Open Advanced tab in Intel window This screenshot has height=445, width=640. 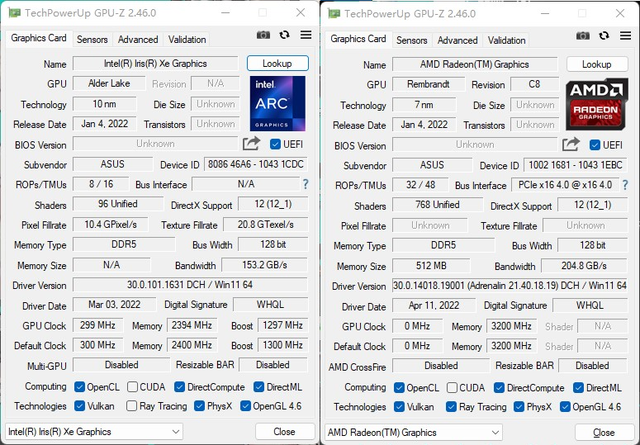[138, 40]
